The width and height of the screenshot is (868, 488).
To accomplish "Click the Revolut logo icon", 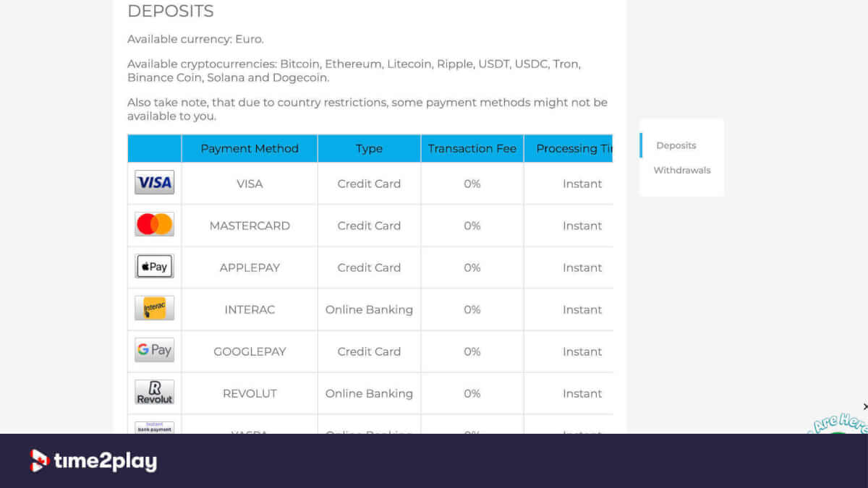I will tap(154, 393).
